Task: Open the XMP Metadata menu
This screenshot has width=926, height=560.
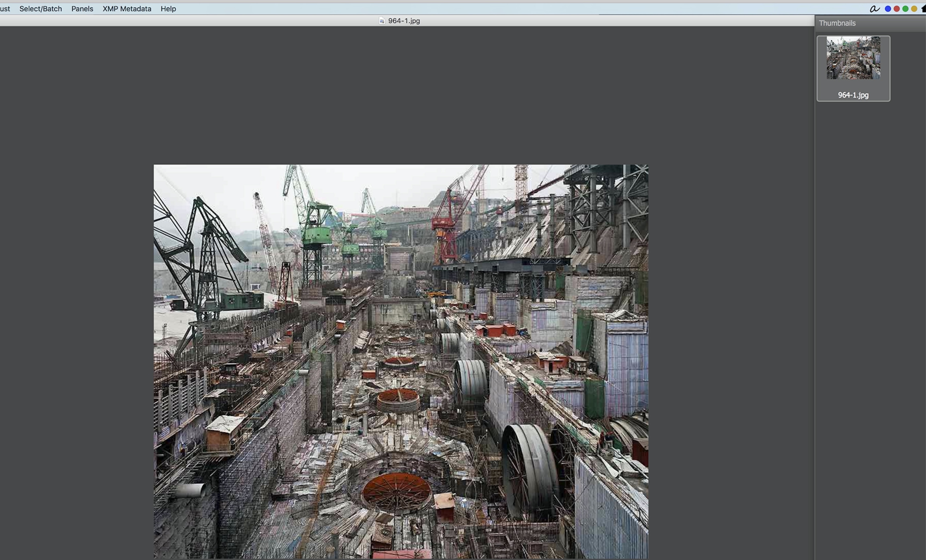Action: (127, 9)
